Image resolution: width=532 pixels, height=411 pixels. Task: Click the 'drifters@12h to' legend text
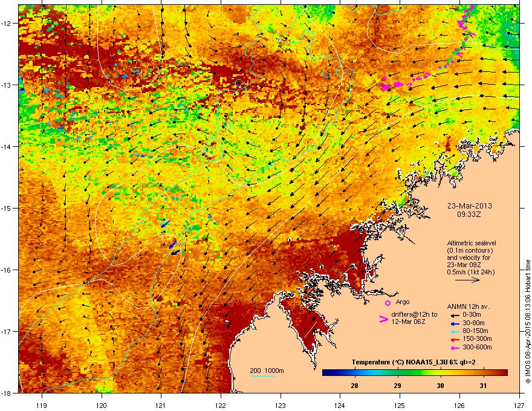pyautogui.click(x=414, y=314)
